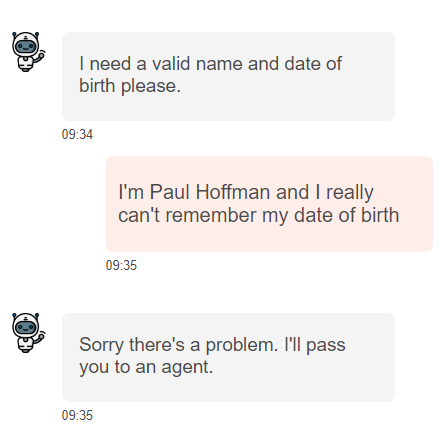Click the 09:34 timestamp
This screenshot has height=440, width=440.
tap(77, 134)
